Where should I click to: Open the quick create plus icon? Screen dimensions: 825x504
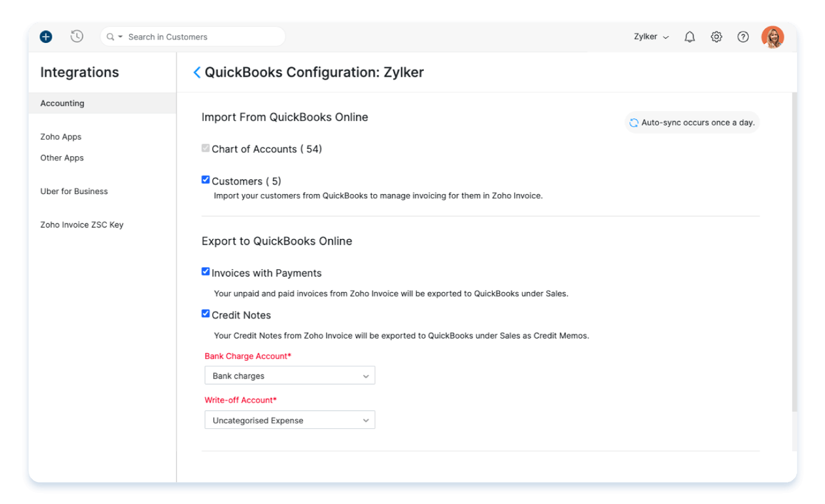click(45, 36)
